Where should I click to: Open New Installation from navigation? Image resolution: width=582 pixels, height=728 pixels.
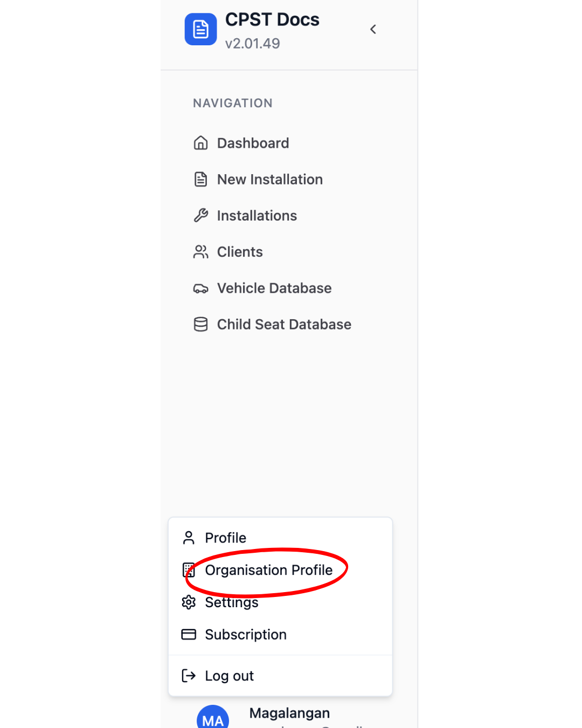click(x=269, y=180)
